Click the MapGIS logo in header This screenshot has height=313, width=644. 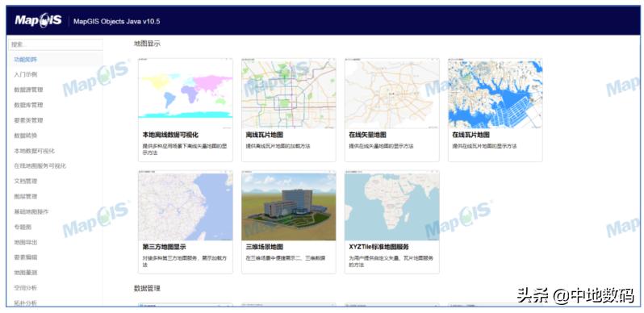point(38,20)
